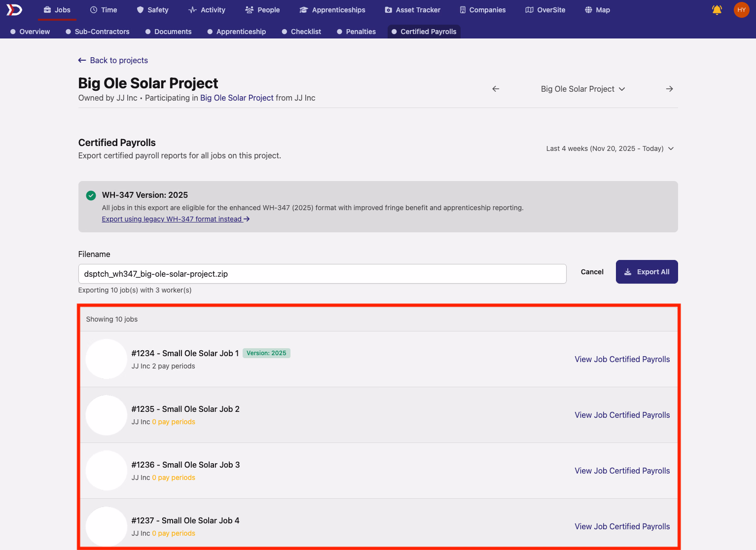Click the avatar thumbnail for job #1237

click(107, 526)
